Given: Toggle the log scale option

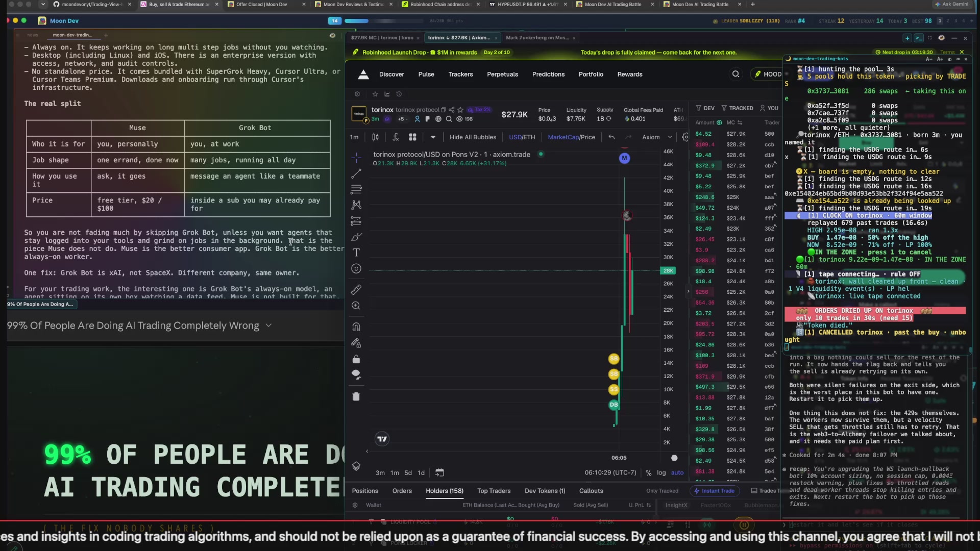Looking at the screenshot, I should point(661,473).
